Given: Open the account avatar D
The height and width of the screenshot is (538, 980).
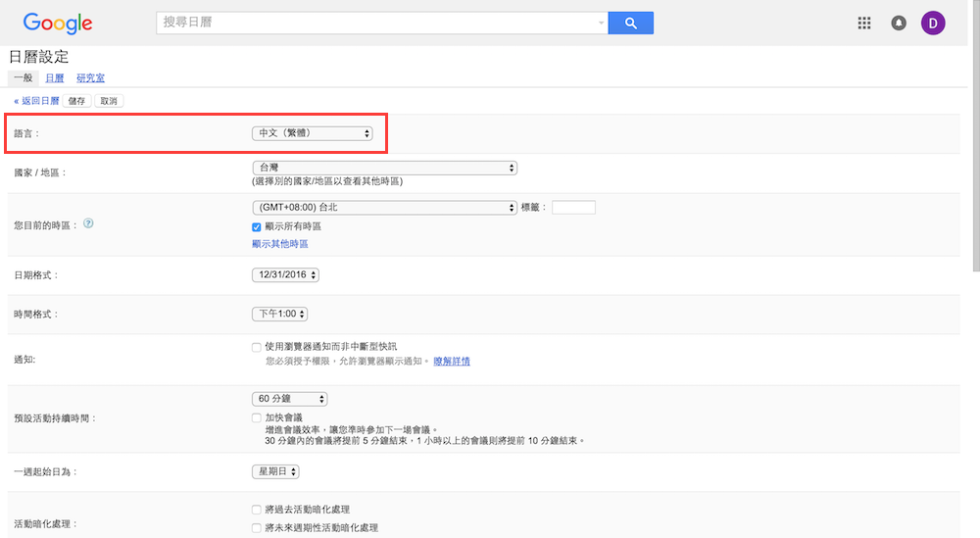Looking at the screenshot, I should (933, 24).
